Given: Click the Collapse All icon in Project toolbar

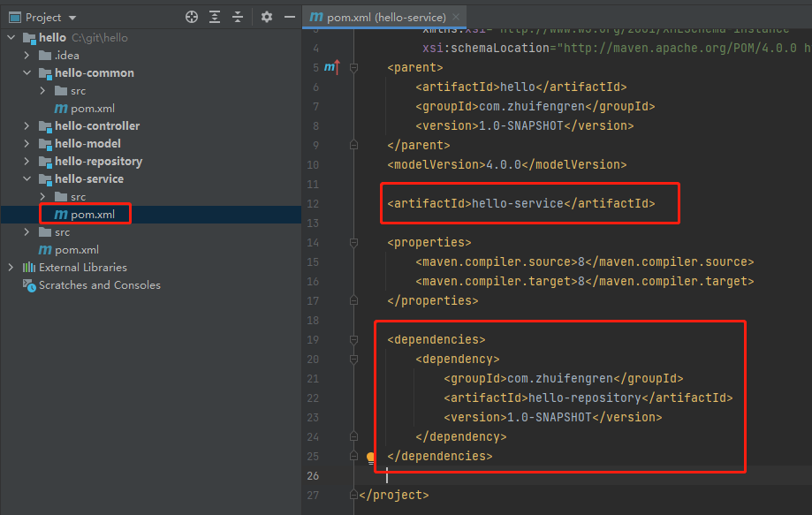Looking at the screenshot, I should pyautogui.click(x=237, y=17).
